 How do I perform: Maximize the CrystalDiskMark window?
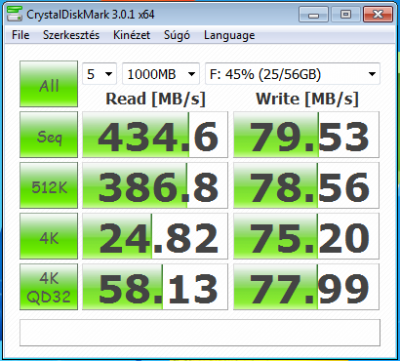point(345,15)
